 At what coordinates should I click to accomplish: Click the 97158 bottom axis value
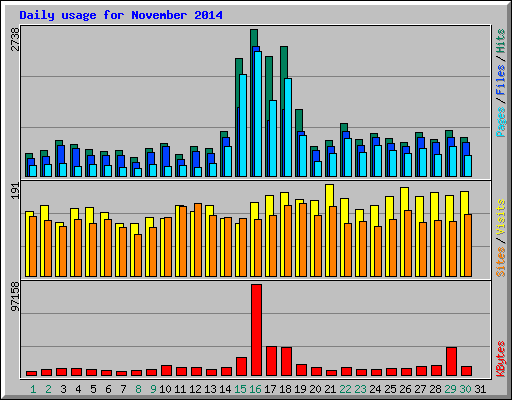tap(15, 296)
